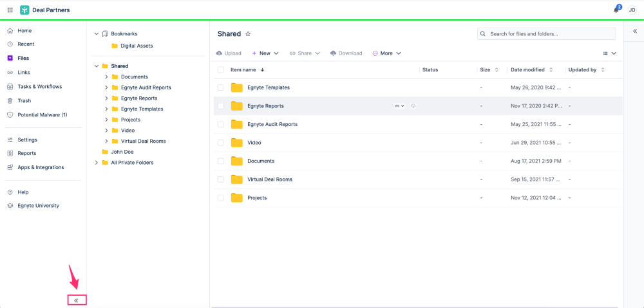Change list view layout
This screenshot has height=308, width=644.
(x=609, y=53)
